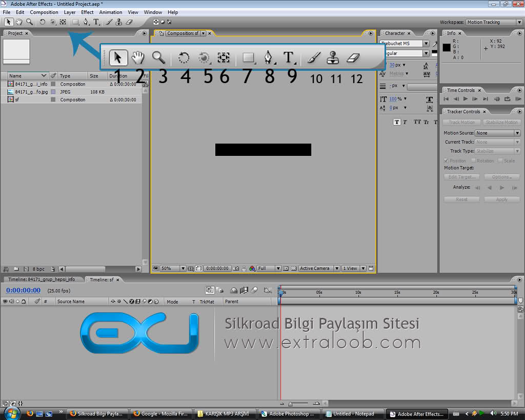Click the Reset button in Tracker Controls
The image size is (525, 420).
click(x=462, y=199)
